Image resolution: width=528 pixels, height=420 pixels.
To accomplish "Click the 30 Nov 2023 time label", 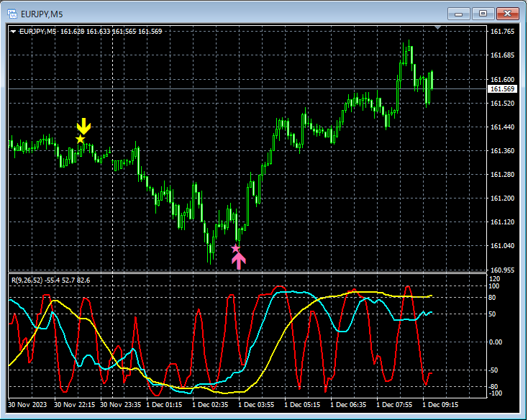I will [x=27, y=404].
